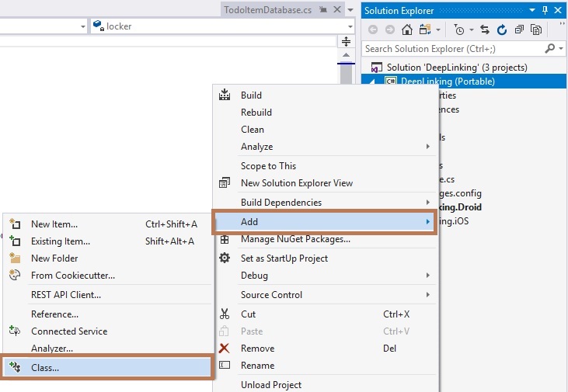Expand the Source Control submenu

point(326,295)
